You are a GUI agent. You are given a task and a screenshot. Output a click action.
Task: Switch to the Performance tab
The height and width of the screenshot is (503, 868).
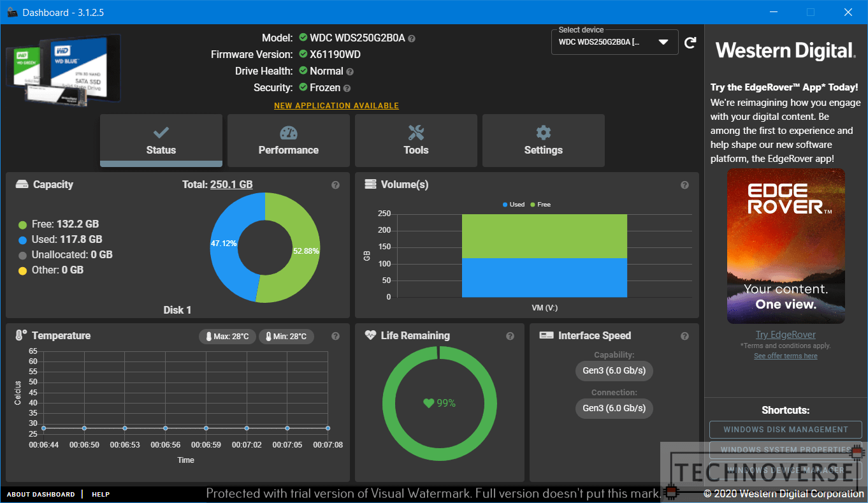tap(289, 140)
